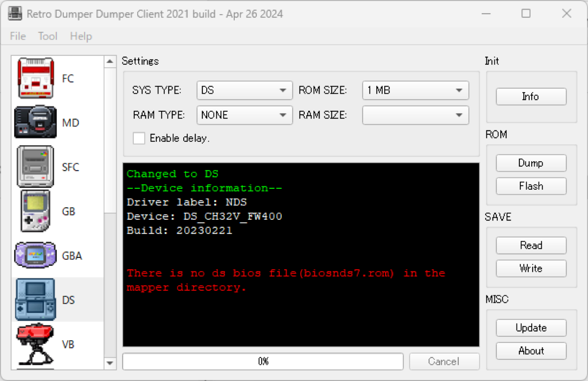Screen dimensions: 588x381
Task: Open the Tool menu
Action: (48, 36)
